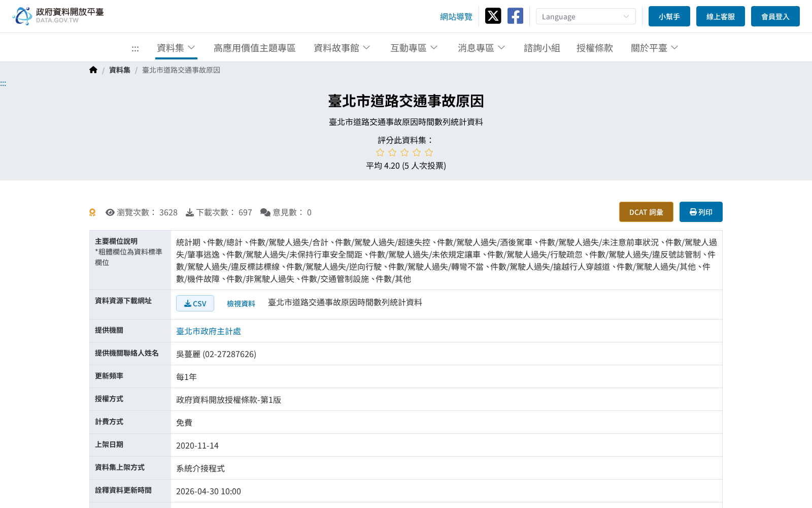This screenshot has width=812, height=508.
Task: Open 諮詢小組 menu item
Action: click(x=542, y=48)
